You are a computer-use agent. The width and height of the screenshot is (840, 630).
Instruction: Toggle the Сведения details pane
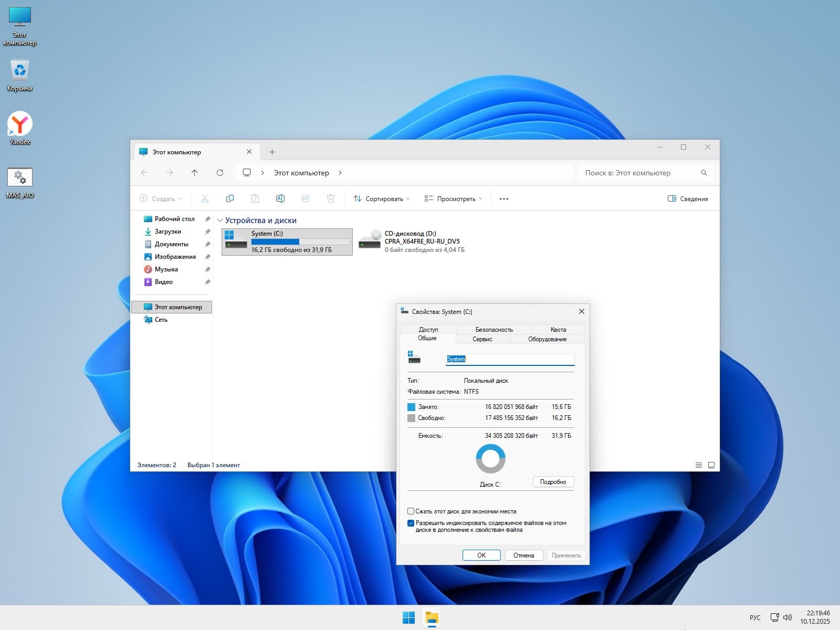pos(688,199)
